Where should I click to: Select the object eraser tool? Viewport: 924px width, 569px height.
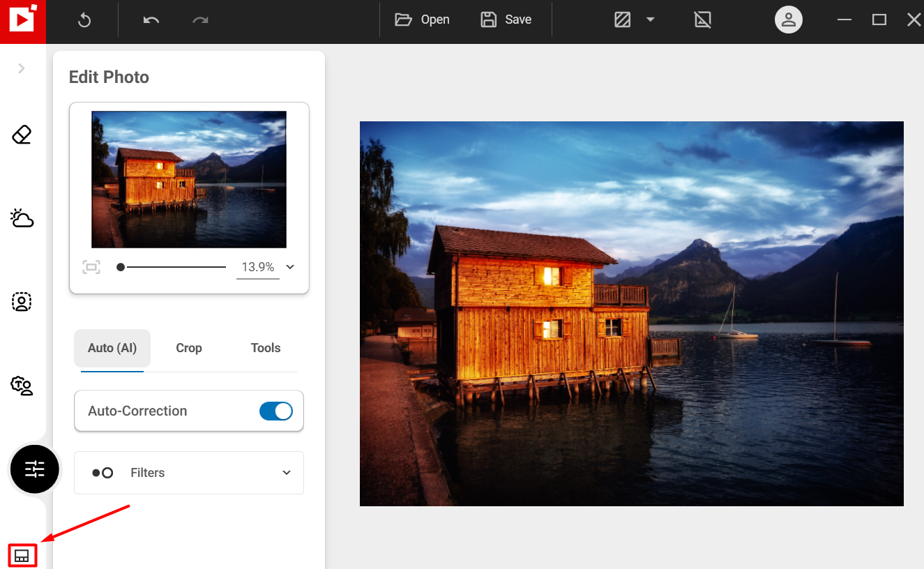[22, 135]
